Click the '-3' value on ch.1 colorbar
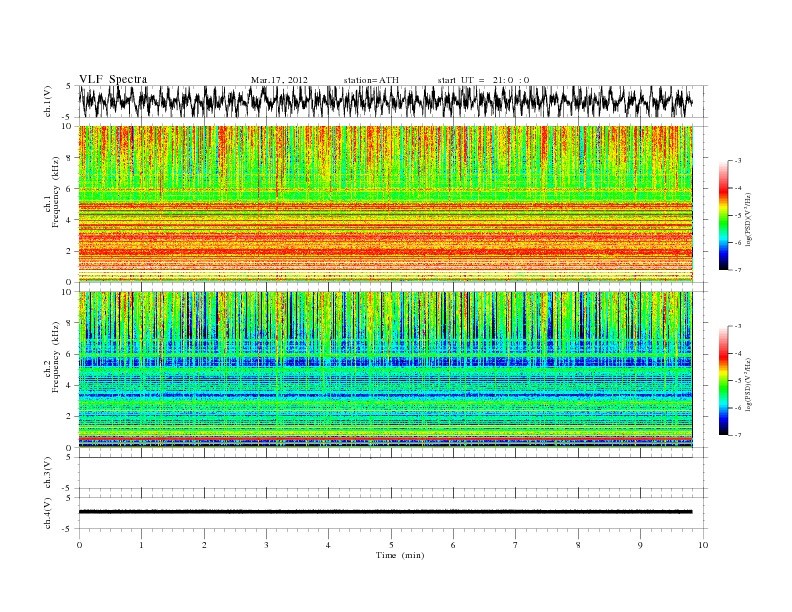The height and width of the screenshot is (612, 792). tap(738, 161)
